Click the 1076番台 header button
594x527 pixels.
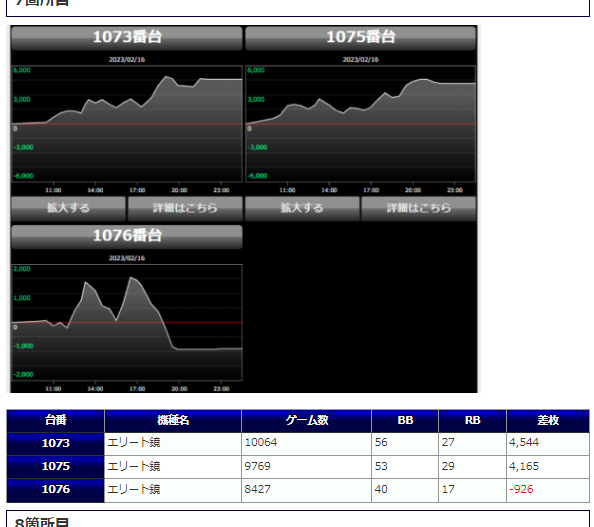tap(127, 236)
